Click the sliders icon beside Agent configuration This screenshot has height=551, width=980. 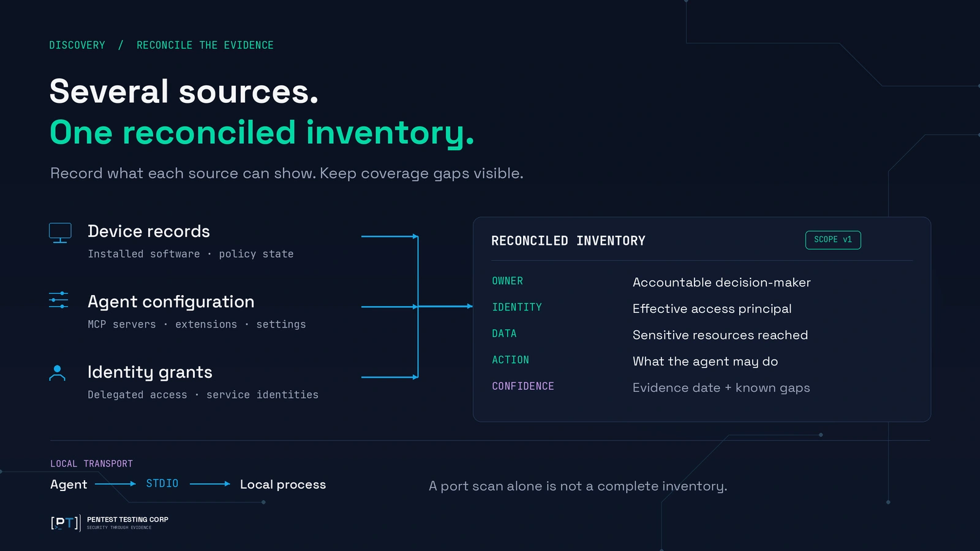click(x=59, y=300)
